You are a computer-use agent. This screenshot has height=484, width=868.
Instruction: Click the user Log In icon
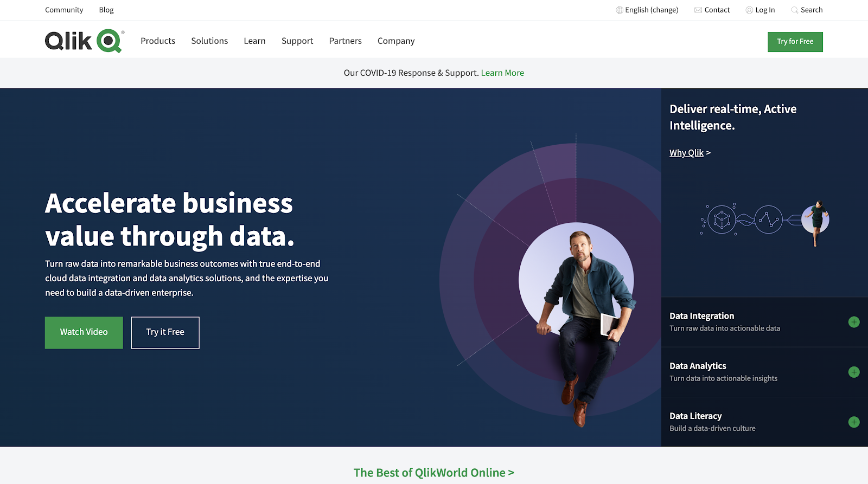(749, 10)
